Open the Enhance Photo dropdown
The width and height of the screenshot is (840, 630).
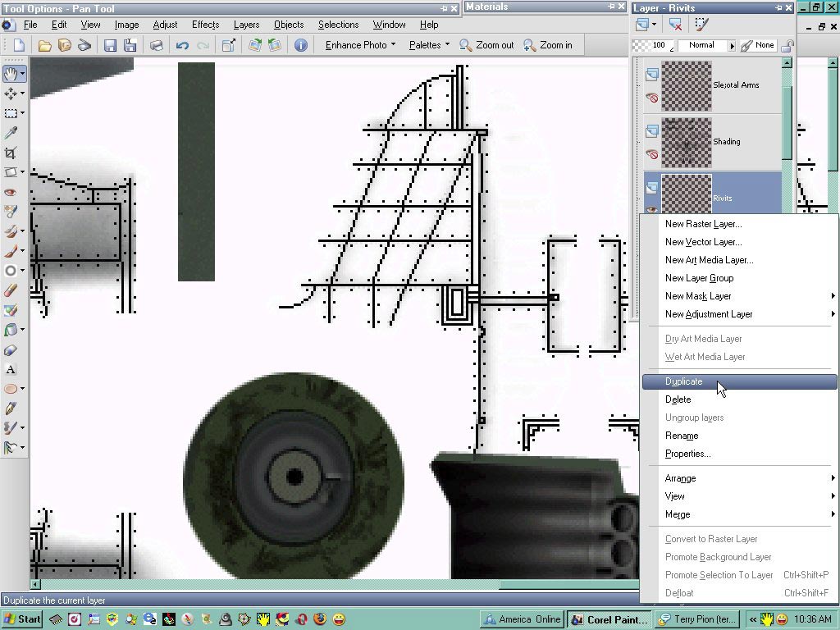tap(360, 46)
